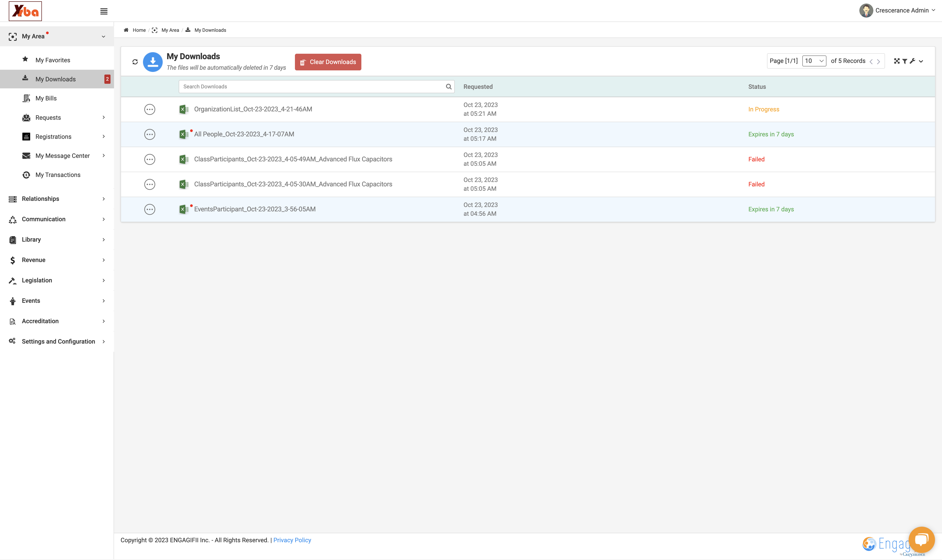Go to My Area breadcrumb
This screenshot has width=942, height=560.
click(x=170, y=30)
